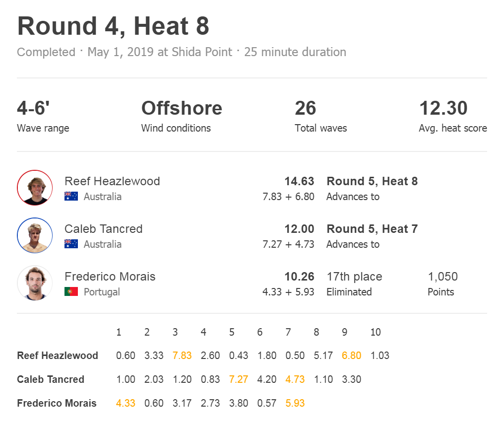Go to Round 5, Heat 7 link
Image resolution: width=504 pixels, height=428 pixels.
[x=372, y=229]
